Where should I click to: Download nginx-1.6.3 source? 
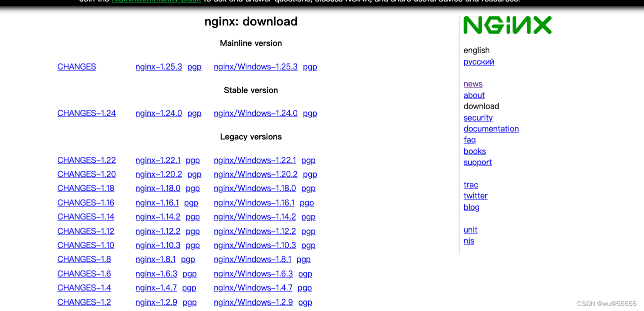156,273
